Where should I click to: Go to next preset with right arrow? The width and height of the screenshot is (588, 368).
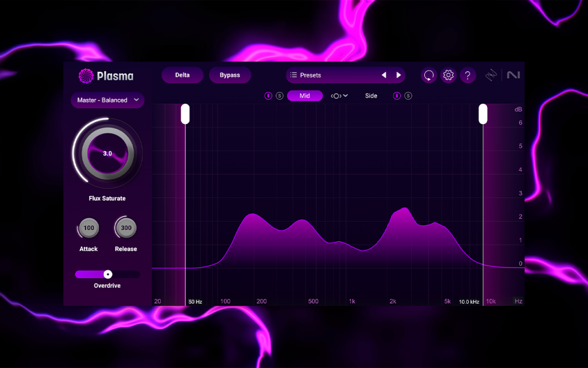[399, 75]
